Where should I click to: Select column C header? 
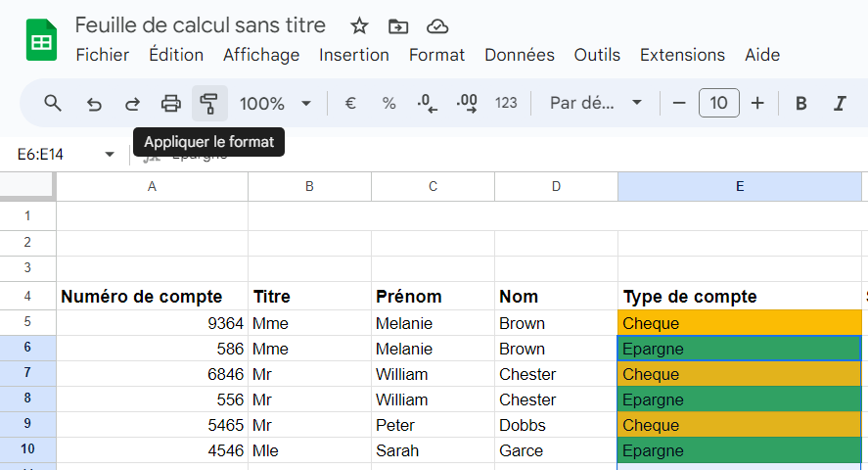click(x=433, y=187)
